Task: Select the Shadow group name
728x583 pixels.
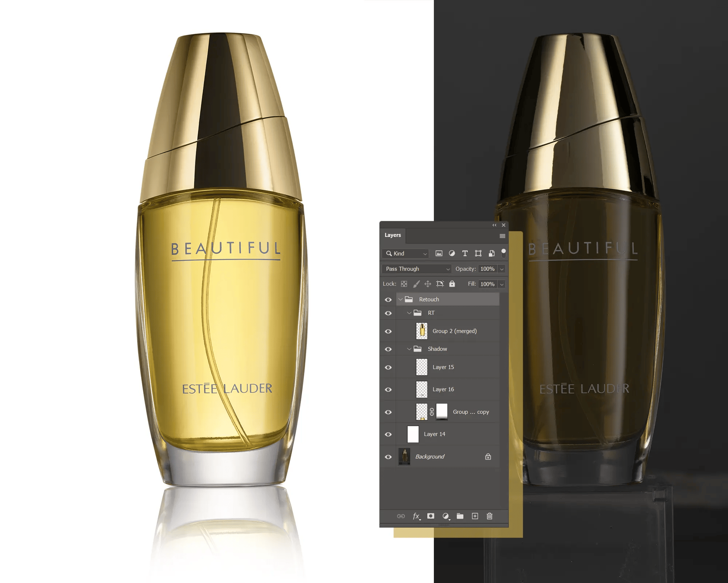Action: pos(437,349)
